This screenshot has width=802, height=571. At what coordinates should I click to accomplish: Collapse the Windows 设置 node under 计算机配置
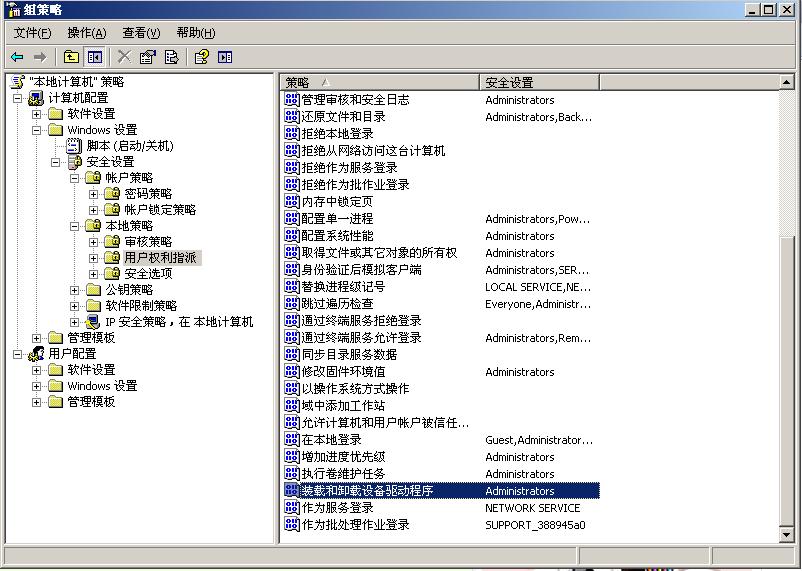[37, 130]
